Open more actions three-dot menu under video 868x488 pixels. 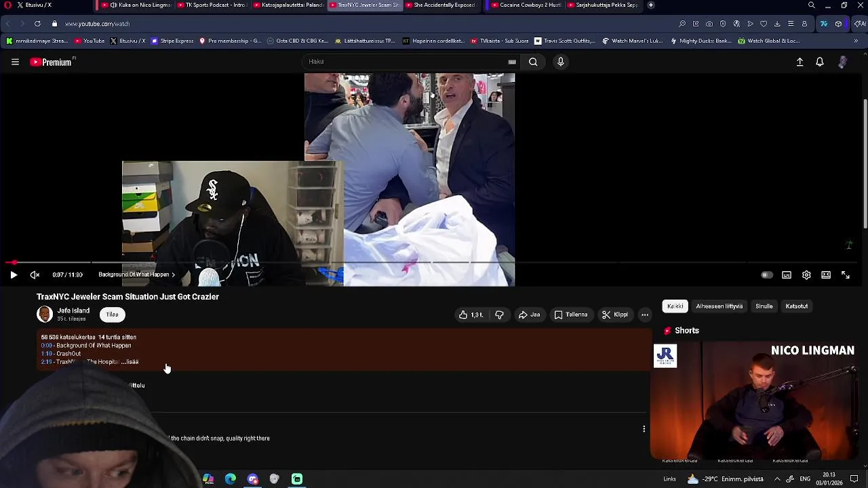point(645,314)
